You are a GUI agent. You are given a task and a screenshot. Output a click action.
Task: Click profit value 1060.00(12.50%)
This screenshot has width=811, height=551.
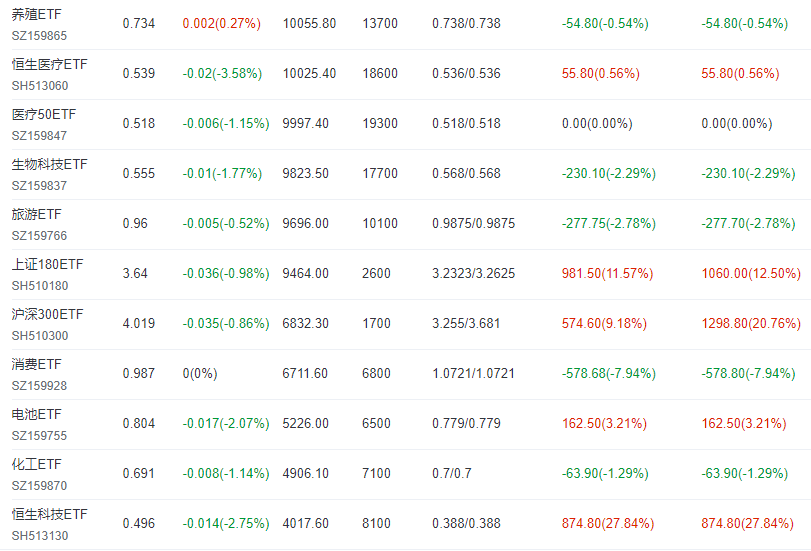(751, 273)
